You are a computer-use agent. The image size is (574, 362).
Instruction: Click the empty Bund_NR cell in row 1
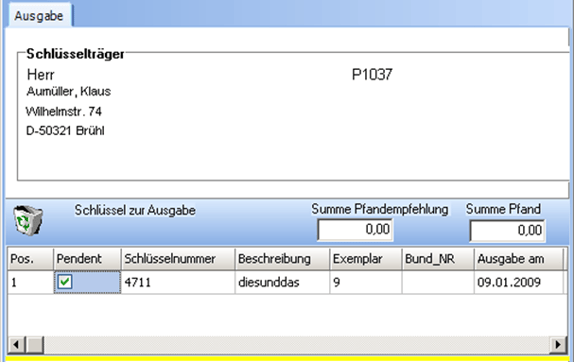[438, 282]
